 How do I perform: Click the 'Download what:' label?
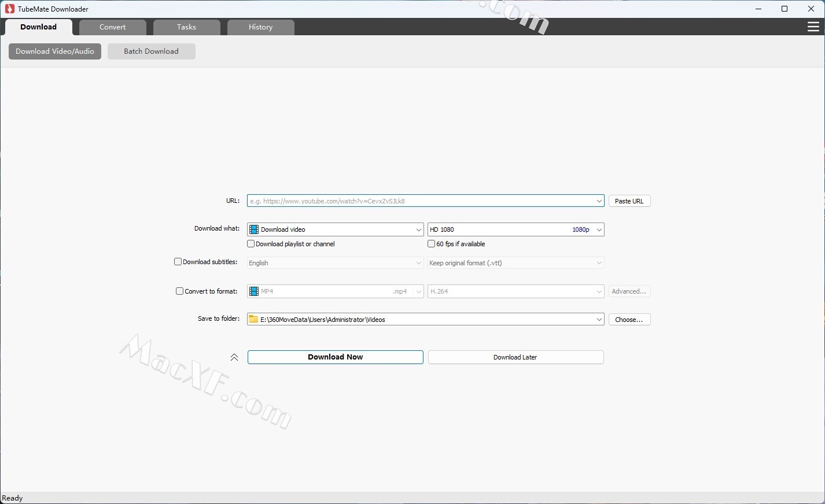click(217, 228)
